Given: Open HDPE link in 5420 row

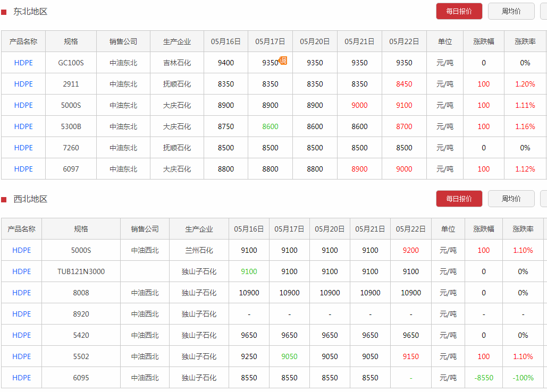Looking at the screenshot, I should pyautogui.click(x=22, y=335).
